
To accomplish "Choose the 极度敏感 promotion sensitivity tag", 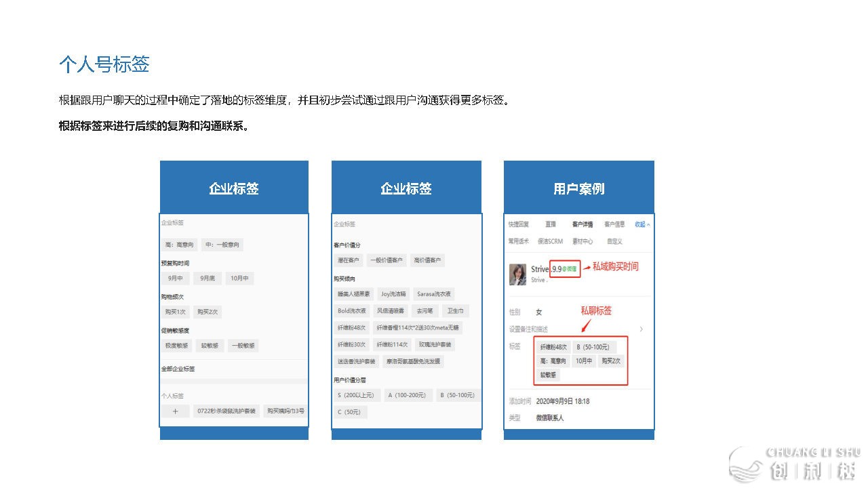I will (176, 346).
